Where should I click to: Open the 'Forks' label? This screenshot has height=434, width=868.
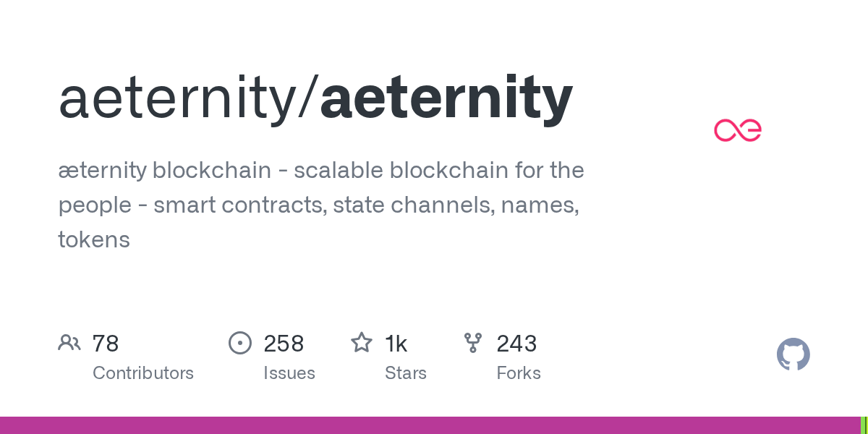click(x=519, y=373)
